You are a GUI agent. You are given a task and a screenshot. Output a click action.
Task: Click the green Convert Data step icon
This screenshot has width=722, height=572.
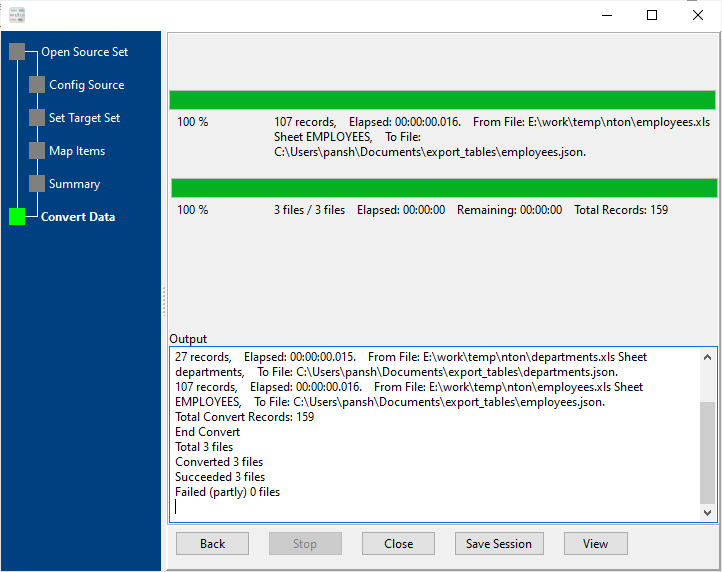click(x=17, y=217)
